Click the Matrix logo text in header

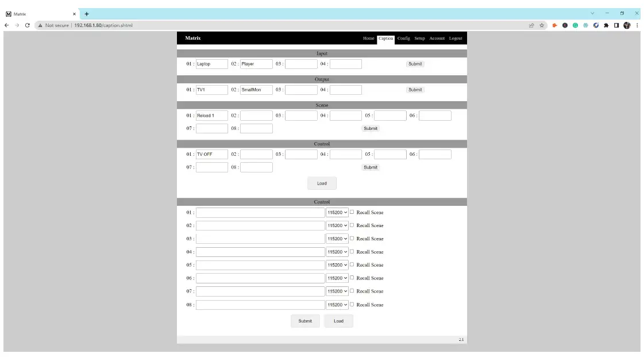click(193, 38)
